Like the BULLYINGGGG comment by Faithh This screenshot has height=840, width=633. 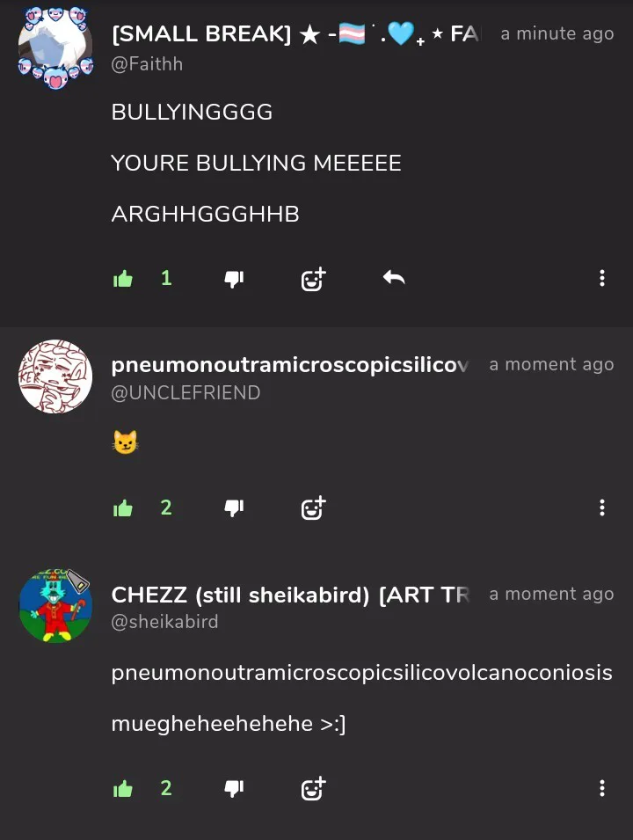[x=123, y=279]
